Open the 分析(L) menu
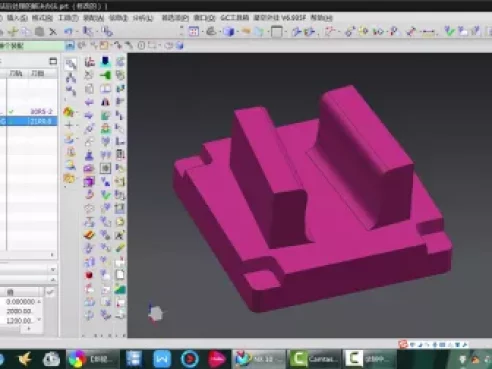492x369 pixels. click(x=143, y=18)
